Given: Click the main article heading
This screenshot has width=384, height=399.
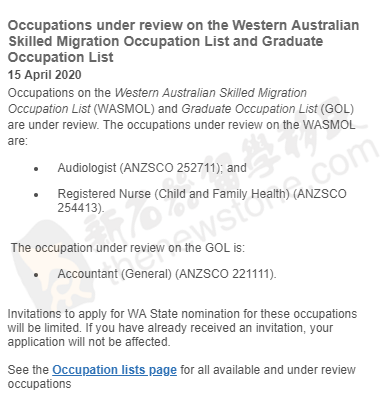Looking at the screenshot, I should pyautogui.click(x=183, y=41).
